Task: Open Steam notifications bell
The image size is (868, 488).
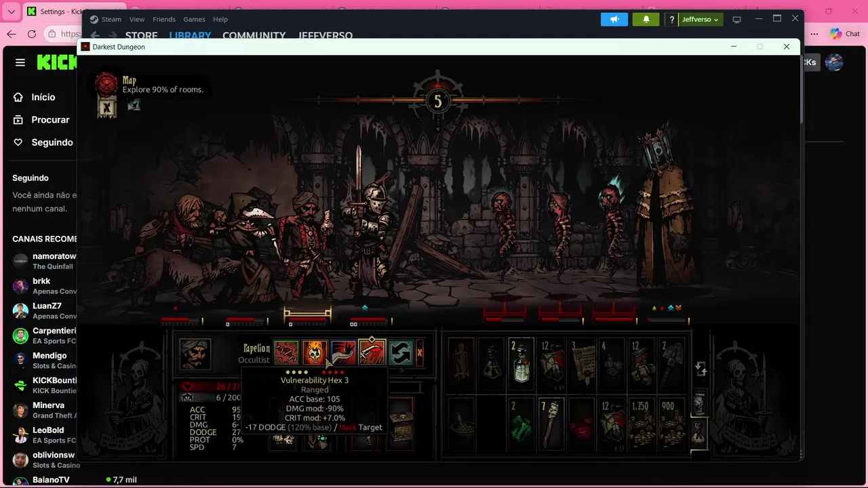Action: click(x=646, y=19)
